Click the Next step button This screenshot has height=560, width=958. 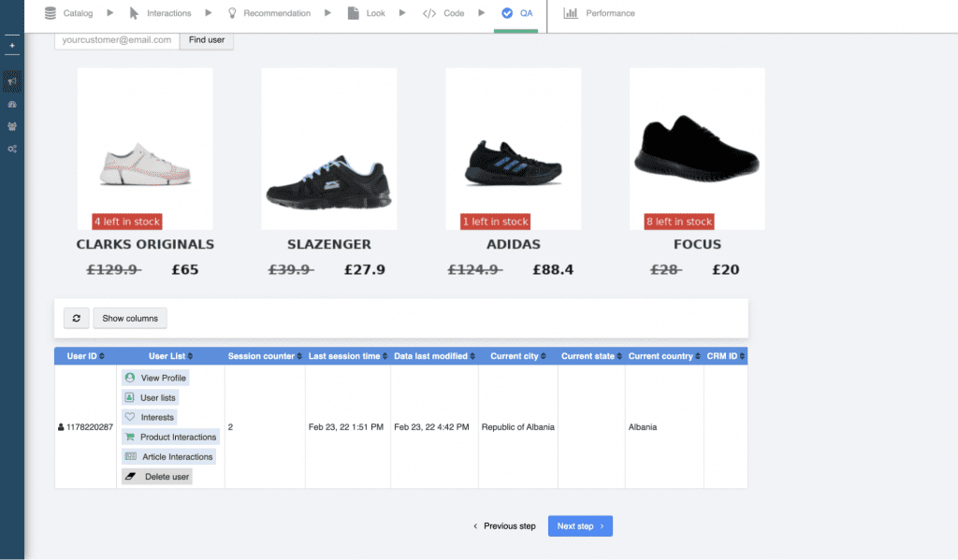coord(580,526)
